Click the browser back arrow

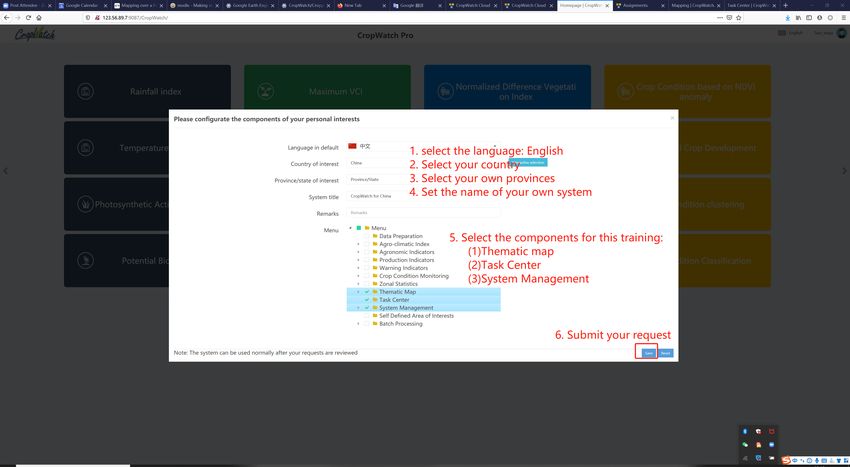point(7,17)
